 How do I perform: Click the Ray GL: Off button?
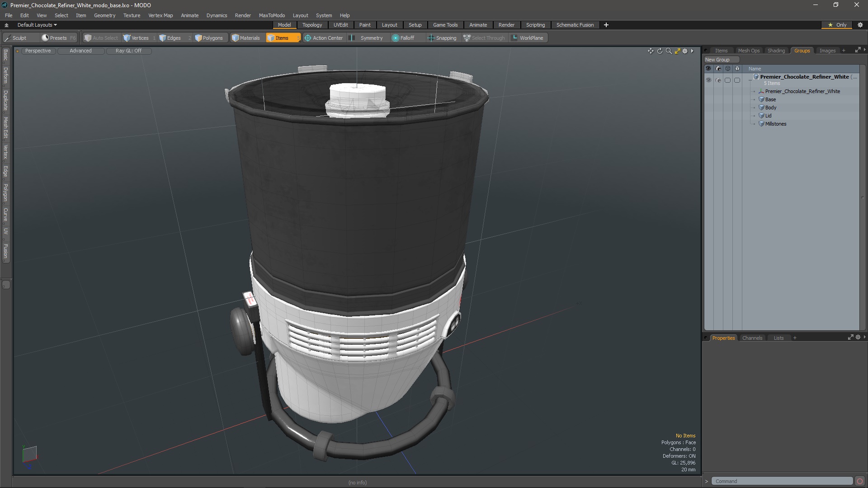(128, 51)
